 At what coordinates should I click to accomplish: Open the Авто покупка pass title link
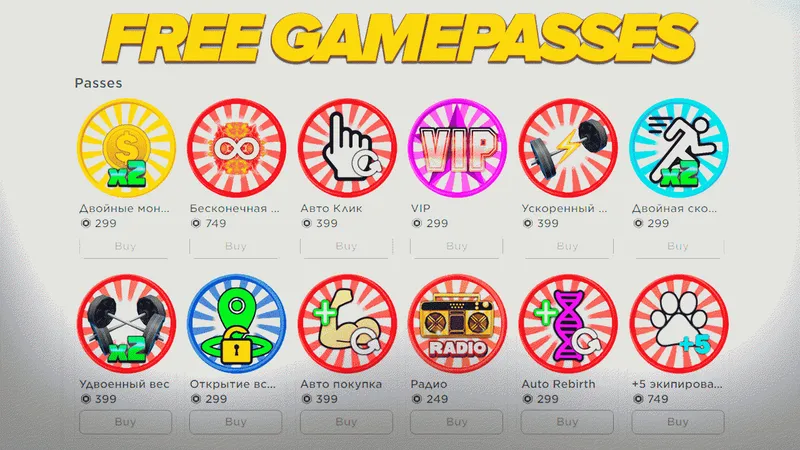[341, 384]
